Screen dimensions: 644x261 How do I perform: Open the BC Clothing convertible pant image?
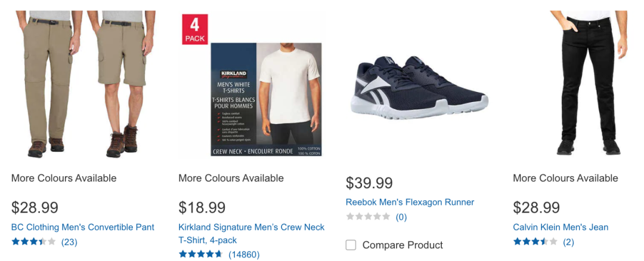click(83, 84)
